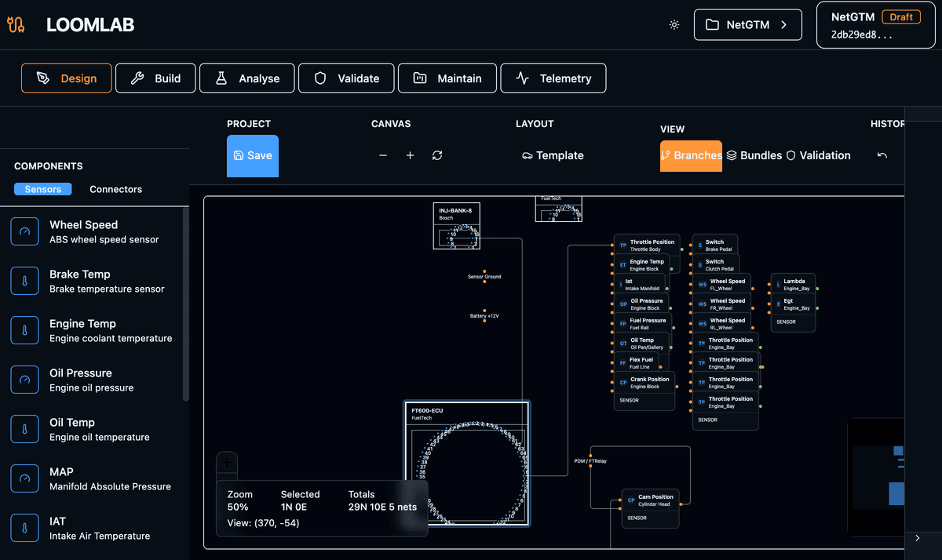
Task: Click the zoom-out minus icon above the canvas
Action: 383,155
